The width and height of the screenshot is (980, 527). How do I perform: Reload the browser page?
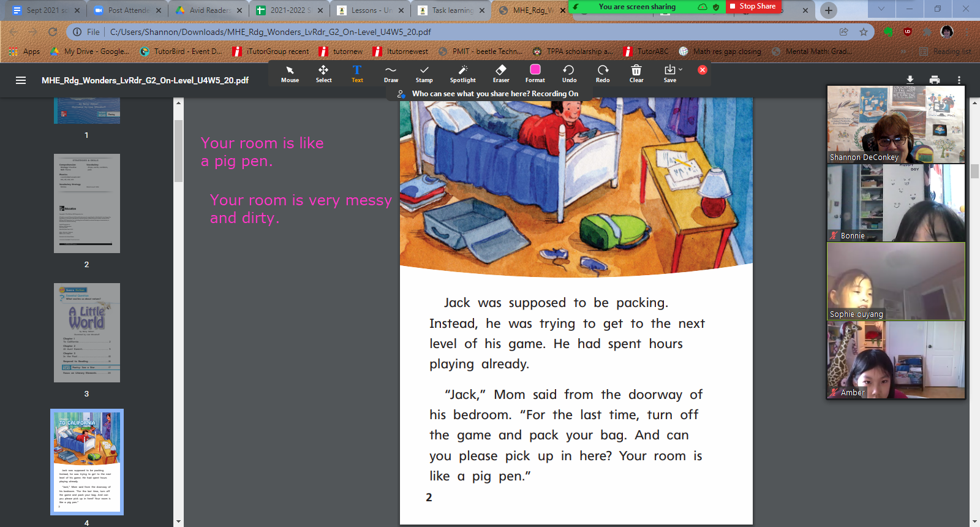click(53, 32)
